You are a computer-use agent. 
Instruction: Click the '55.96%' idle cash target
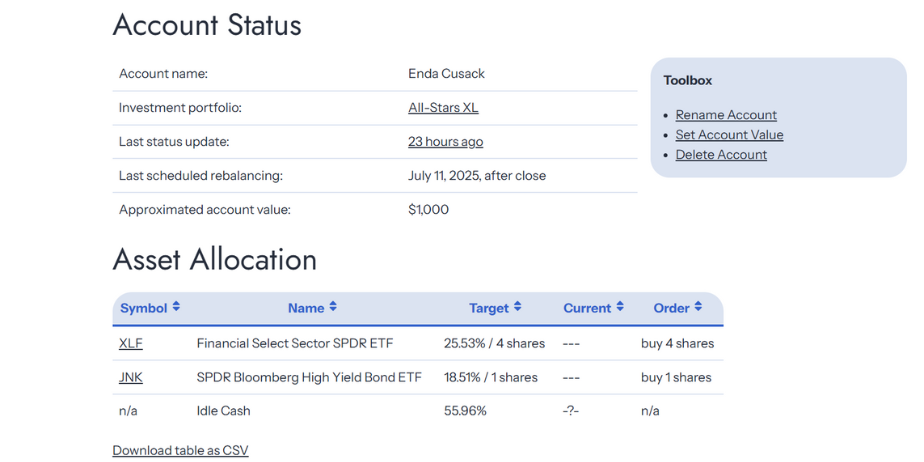(466, 411)
